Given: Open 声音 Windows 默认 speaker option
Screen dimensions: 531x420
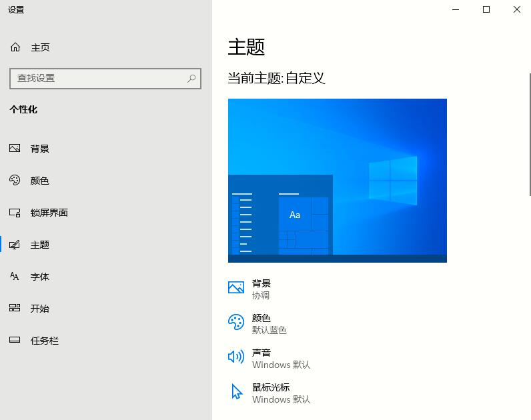Looking at the screenshot, I should coord(236,357).
